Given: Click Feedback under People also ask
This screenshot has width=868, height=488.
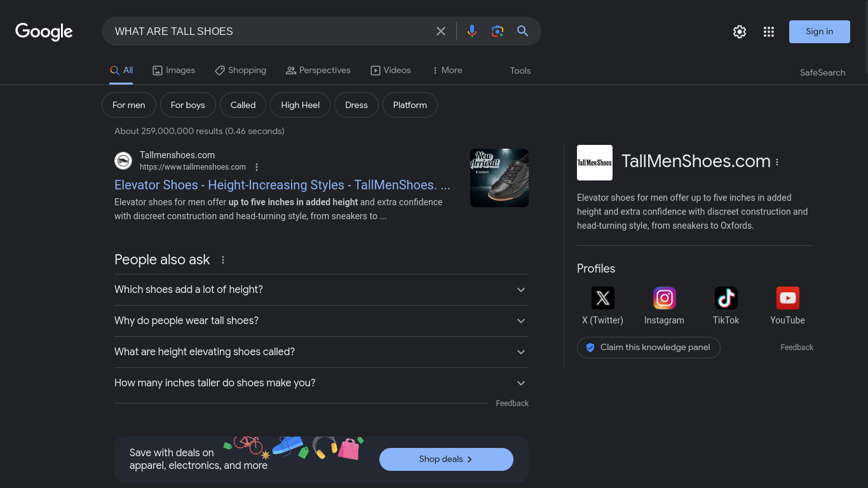Looking at the screenshot, I should click(512, 403).
